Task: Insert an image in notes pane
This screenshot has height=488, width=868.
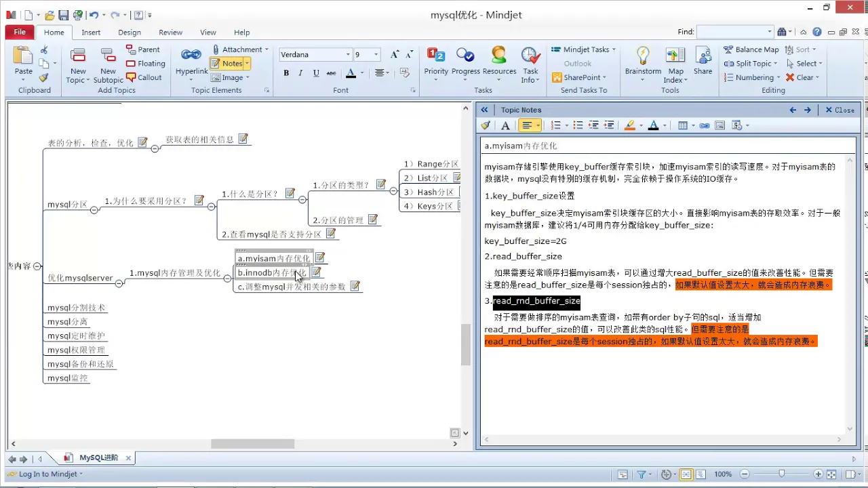Action: 720,125
